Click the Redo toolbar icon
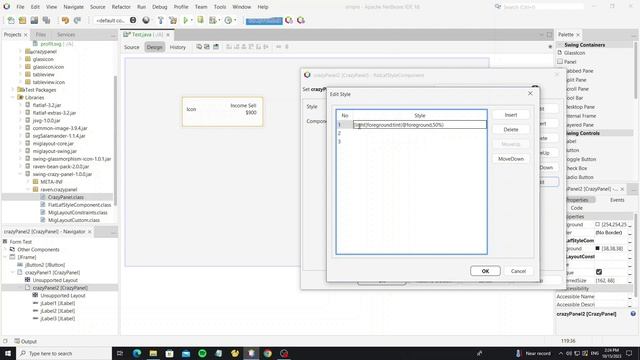Screen dimensions: 640x360 coord(77,20)
